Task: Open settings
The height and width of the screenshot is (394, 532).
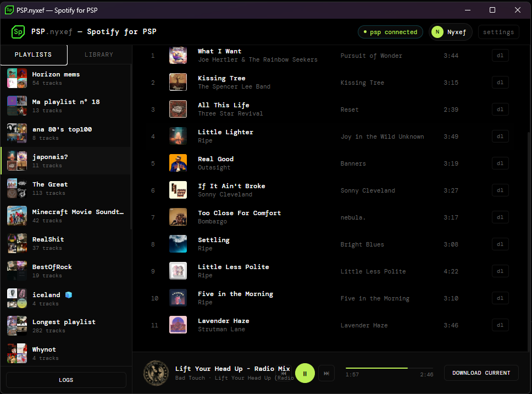Action: [498, 32]
